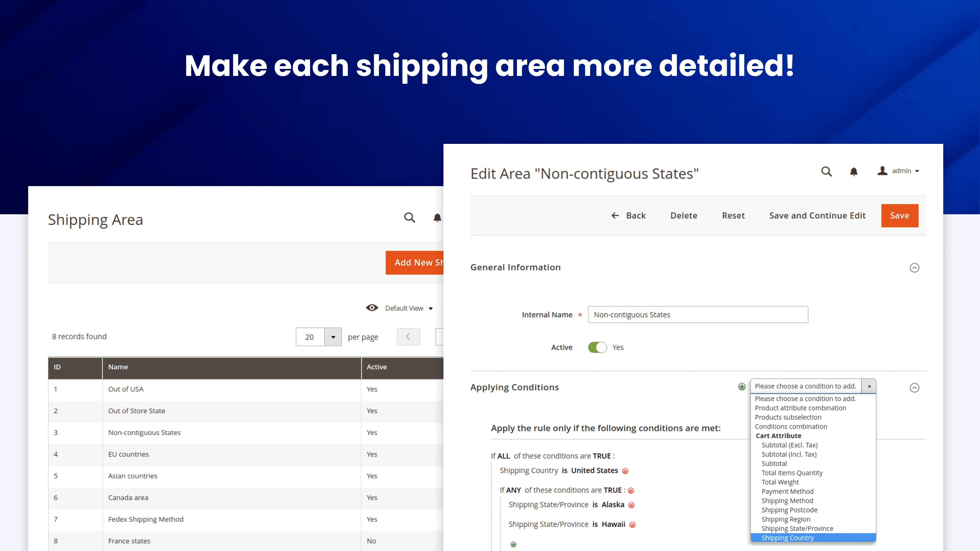This screenshot has width=980, height=551.
Task: Delete the Alaska state condition
Action: (x=631, y=505)
